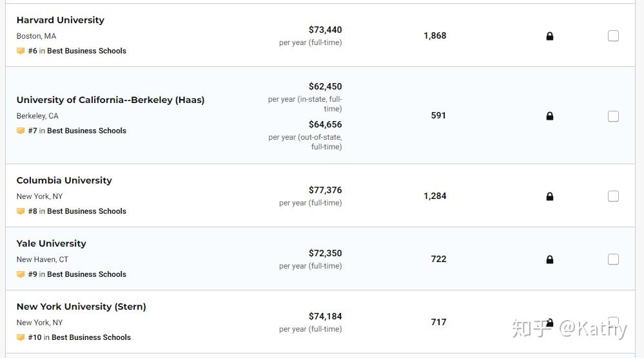Click the ranking badge icon beside Yale's #9
Viewport: 644px width, 358px height.
(21, 274)
